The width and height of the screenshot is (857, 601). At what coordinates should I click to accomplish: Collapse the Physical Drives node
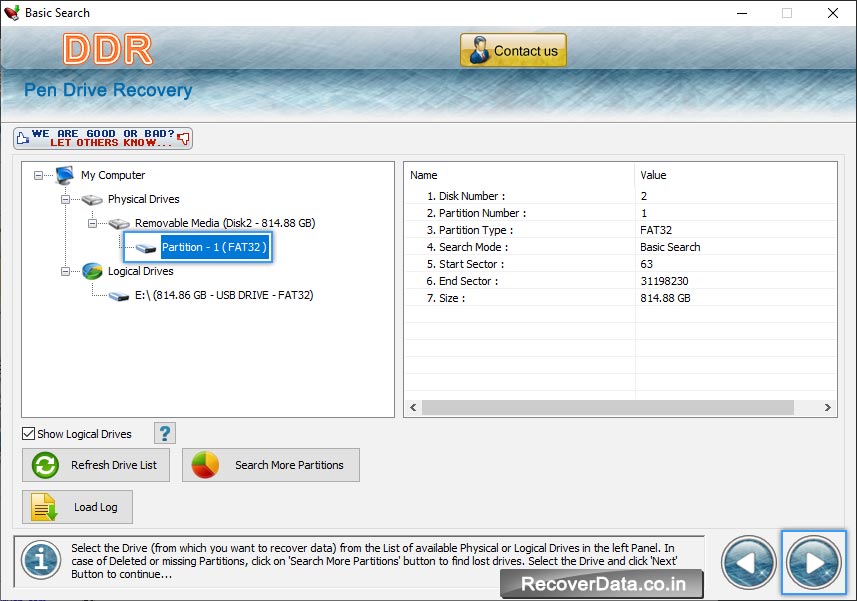click(65, 199)
